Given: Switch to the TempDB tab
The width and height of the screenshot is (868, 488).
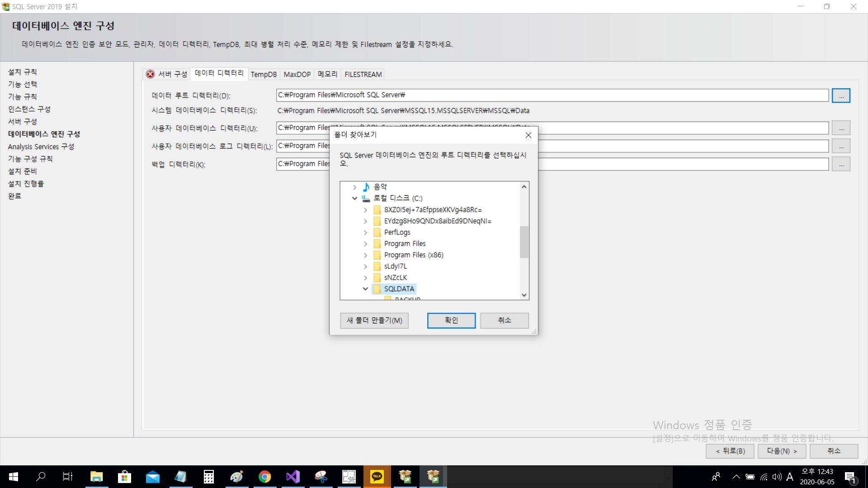Looking at the screenshot, I should pos(264,74).
